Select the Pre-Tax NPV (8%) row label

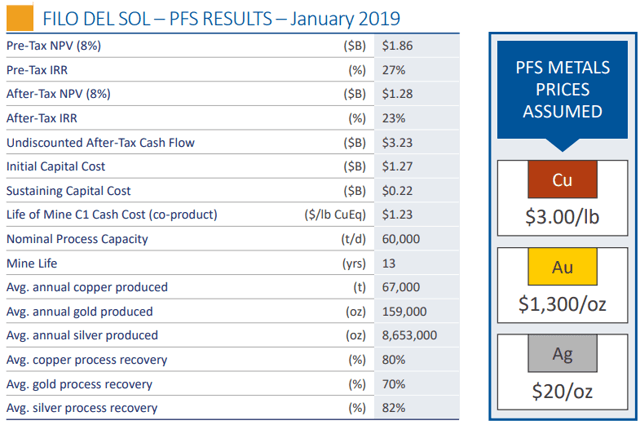(x=53, y=46)
